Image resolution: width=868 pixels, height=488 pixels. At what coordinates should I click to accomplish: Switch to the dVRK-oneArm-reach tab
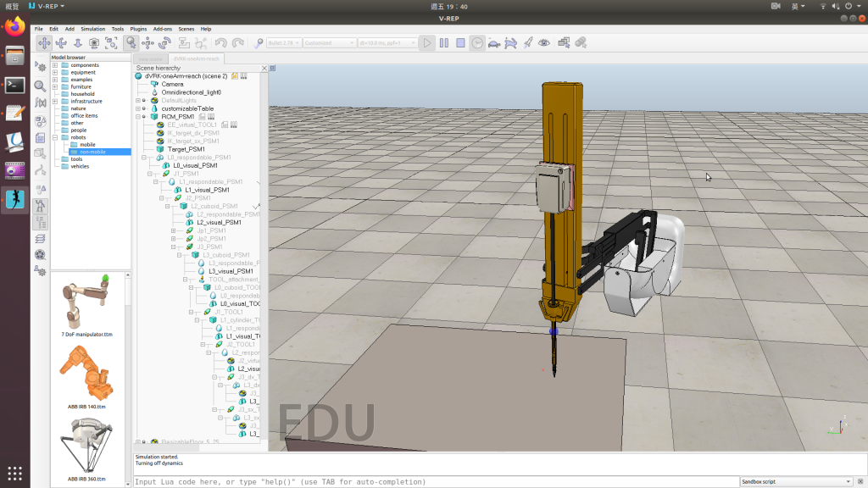click(196, 58)
